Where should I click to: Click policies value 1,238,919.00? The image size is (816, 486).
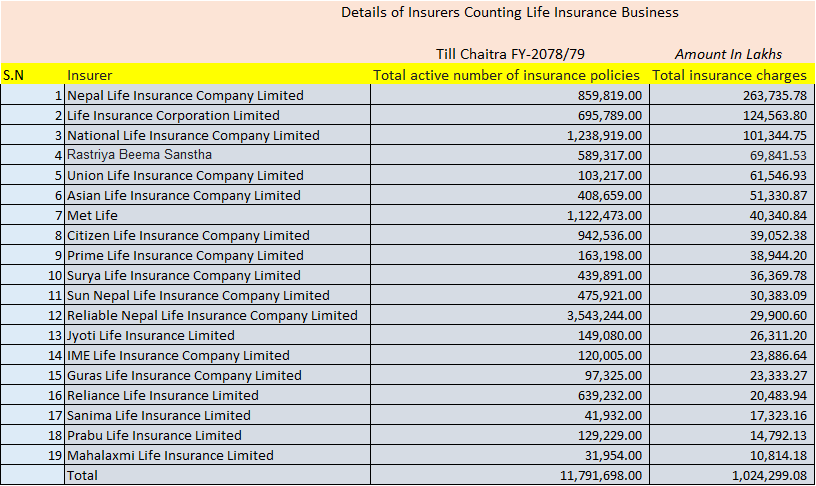click(x=605, y=136)
